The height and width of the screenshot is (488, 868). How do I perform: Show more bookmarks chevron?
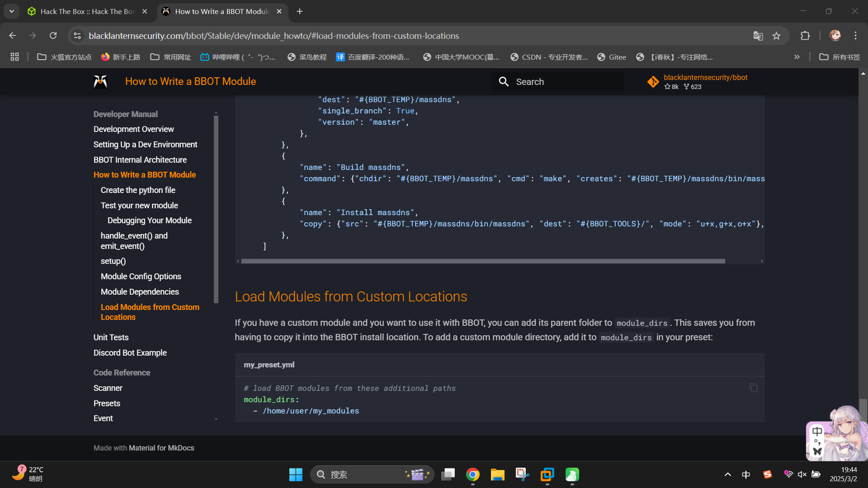click(797, 57)
